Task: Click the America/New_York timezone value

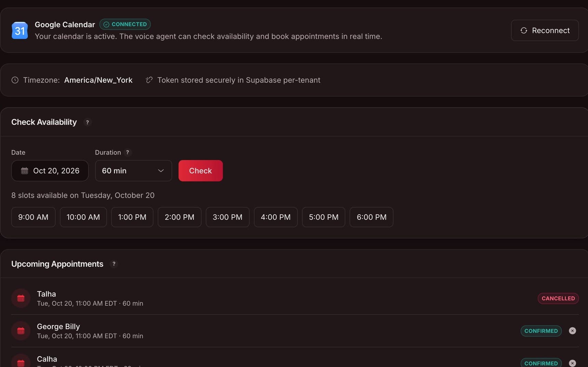Action: (98, 80)
